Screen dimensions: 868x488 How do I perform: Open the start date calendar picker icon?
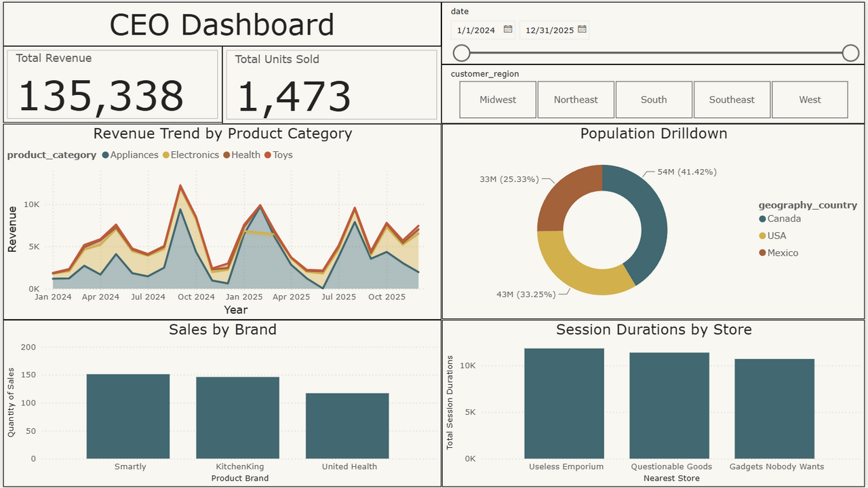[508, 30]
